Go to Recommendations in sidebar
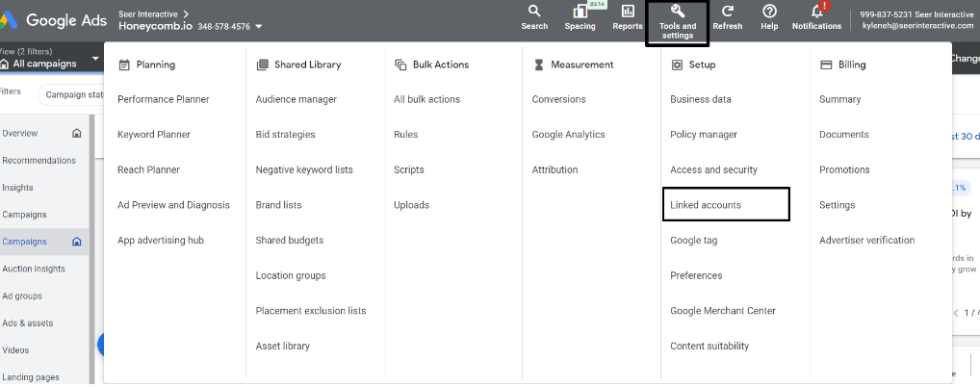 pos(39,160)
